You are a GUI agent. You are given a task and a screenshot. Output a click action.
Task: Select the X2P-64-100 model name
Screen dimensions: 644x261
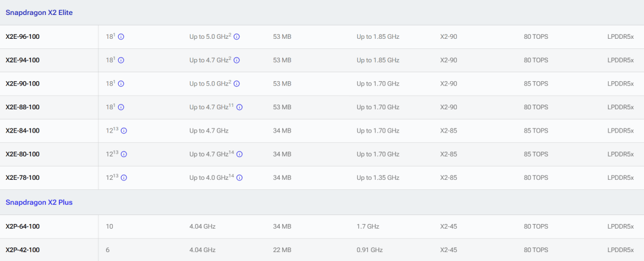click(23, 226)
